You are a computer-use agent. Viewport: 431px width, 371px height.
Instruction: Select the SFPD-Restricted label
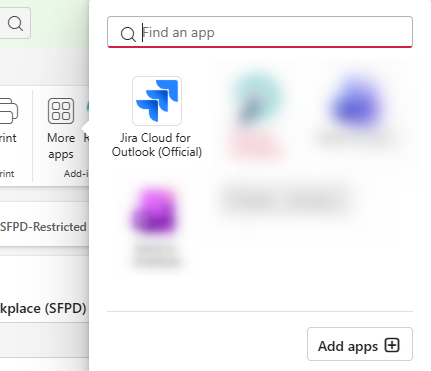(x=43, y=227)
